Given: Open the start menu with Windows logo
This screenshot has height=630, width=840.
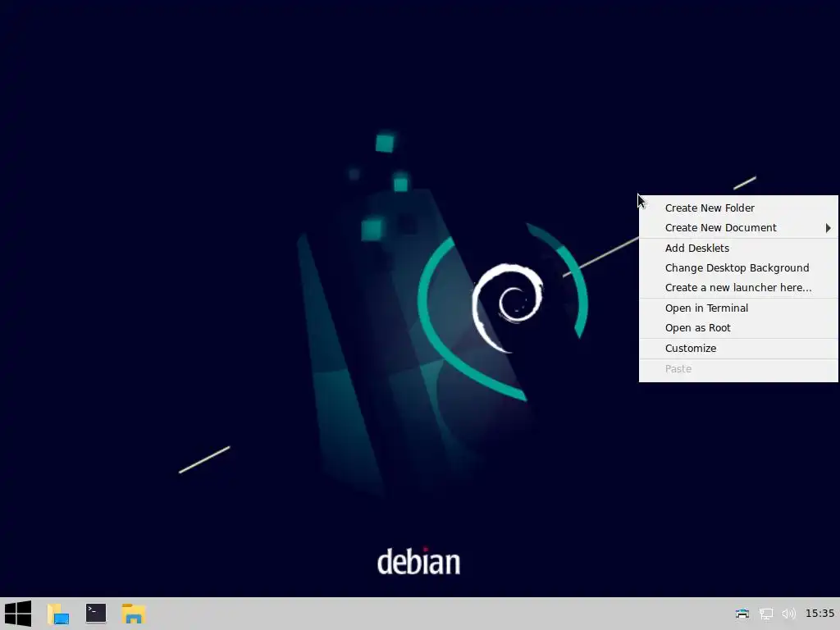Looking at the screenshot, I should tap(18, 614).
